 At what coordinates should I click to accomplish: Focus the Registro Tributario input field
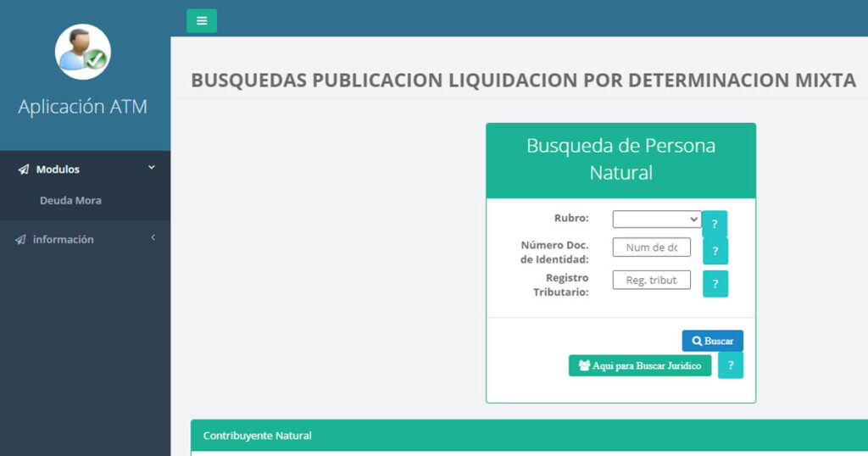coord(651,280)
